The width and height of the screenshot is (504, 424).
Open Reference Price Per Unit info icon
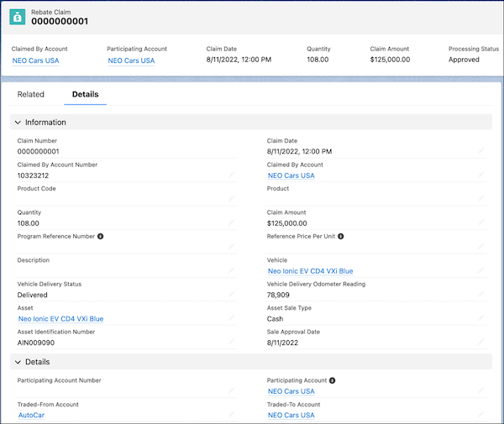coord(341,237)
